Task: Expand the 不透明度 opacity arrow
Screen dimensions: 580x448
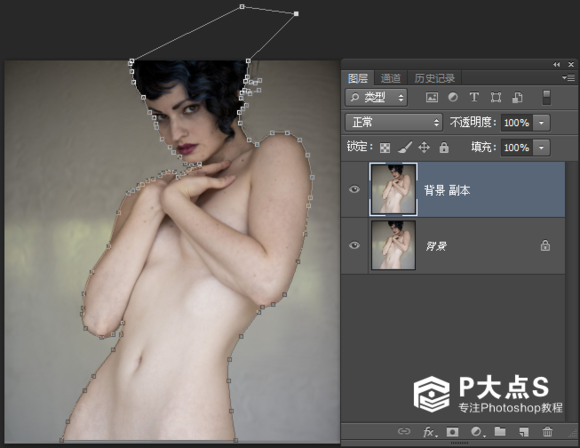Action: pos(542,123)
